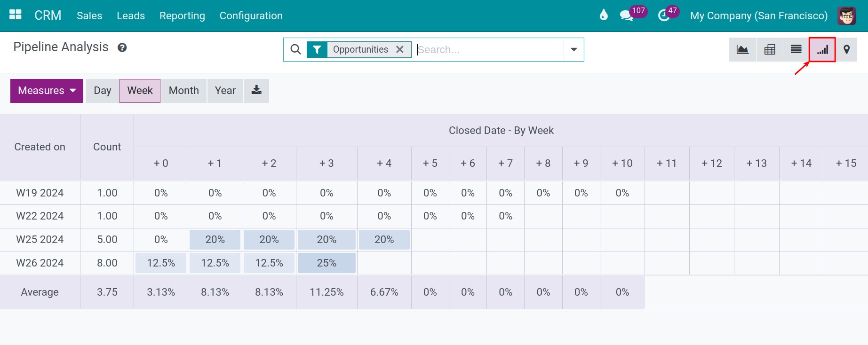Click the CRM app title
Screen dimensions: 868x345
(48, 16)
